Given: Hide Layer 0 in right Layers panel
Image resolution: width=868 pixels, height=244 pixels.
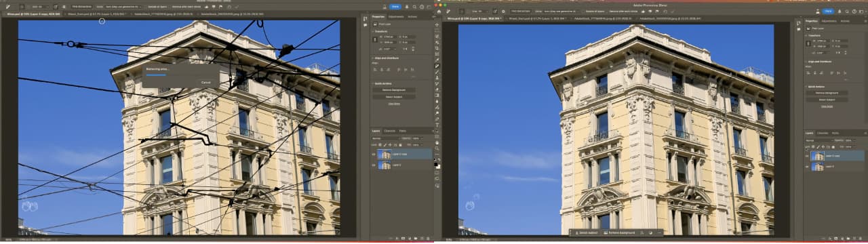Looking at the screenshot, I should [x=807, y=166].
